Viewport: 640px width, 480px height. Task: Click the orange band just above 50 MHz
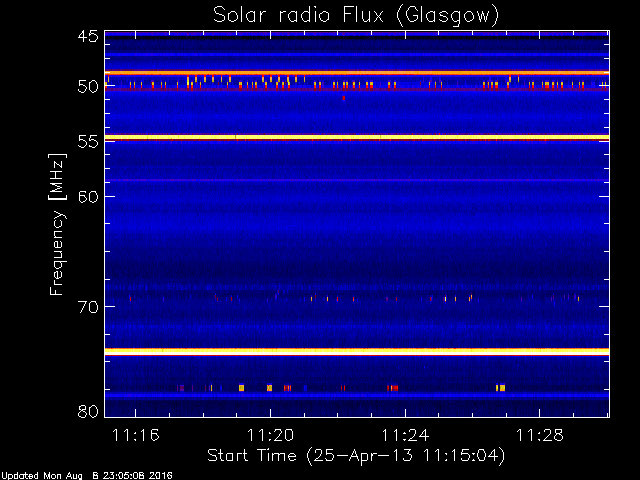click(x=357, y=73)
